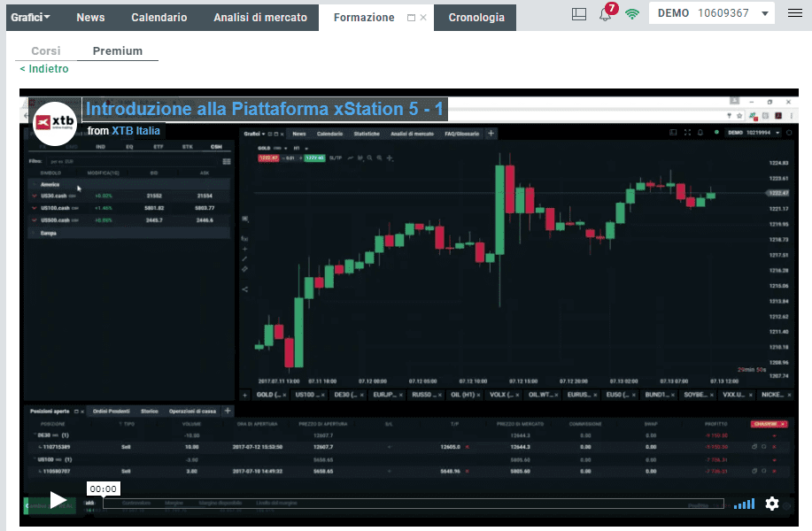Screen dimensions: 812x531
Task: Check the green connection status icon
Action: click(631, 14)
